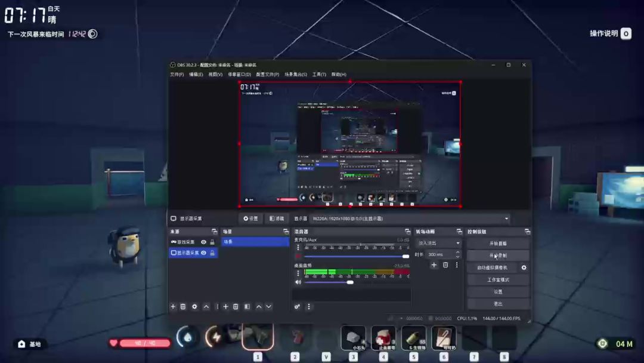Open the sources toolbar extra options dots
This screenshot has height=363, width=644.
(x=217, y=307)
